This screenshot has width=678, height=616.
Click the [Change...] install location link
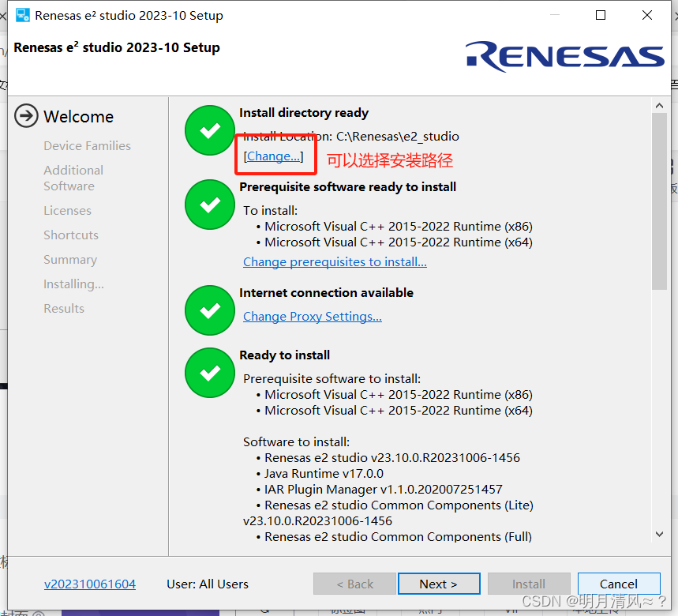click(273, 156)
